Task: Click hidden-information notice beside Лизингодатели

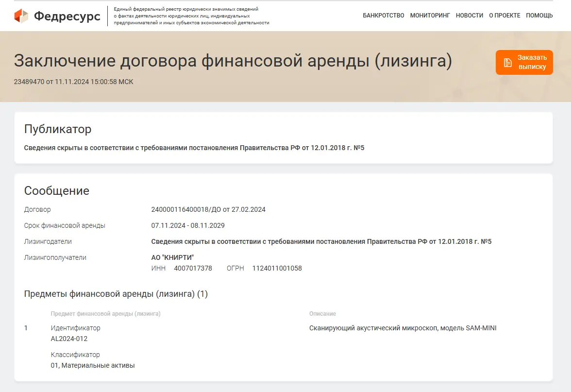Action: (321, 241)
